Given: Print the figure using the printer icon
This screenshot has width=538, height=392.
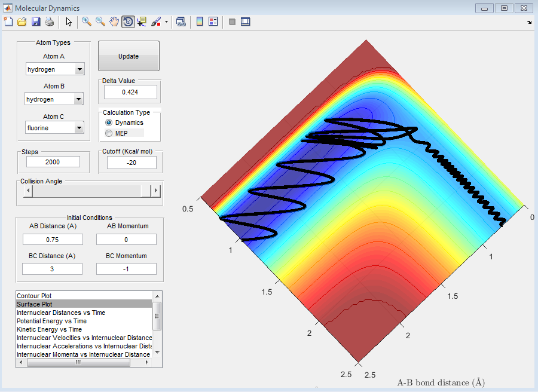Looking at the screenshot, I should tap(50, 22).
